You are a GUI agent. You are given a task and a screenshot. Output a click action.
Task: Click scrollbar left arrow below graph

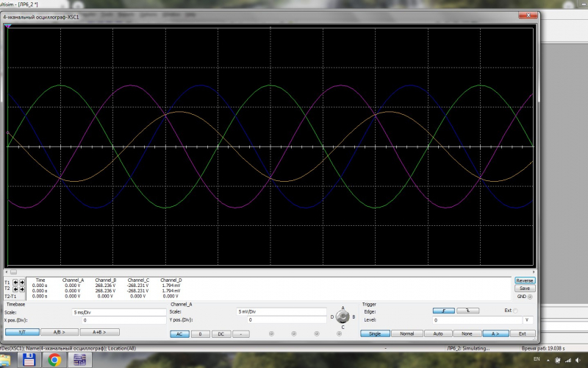click(x=7, y=272)
